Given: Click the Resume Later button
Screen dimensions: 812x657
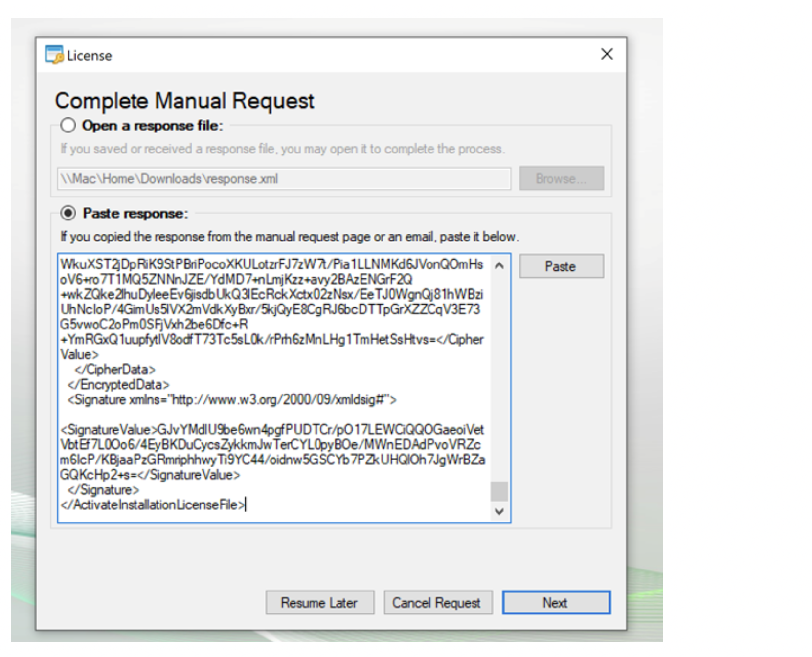Looking at the screenshot, I should pos(319,603).
